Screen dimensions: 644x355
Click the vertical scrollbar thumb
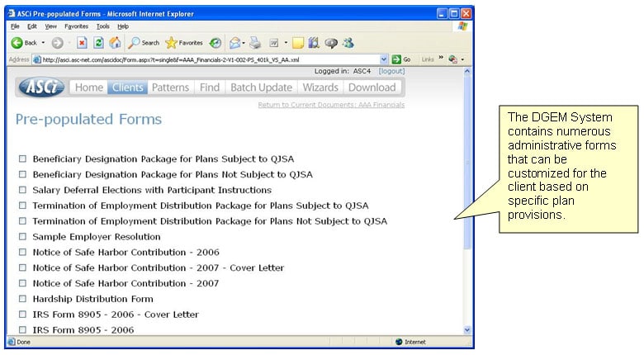point(467,162)
